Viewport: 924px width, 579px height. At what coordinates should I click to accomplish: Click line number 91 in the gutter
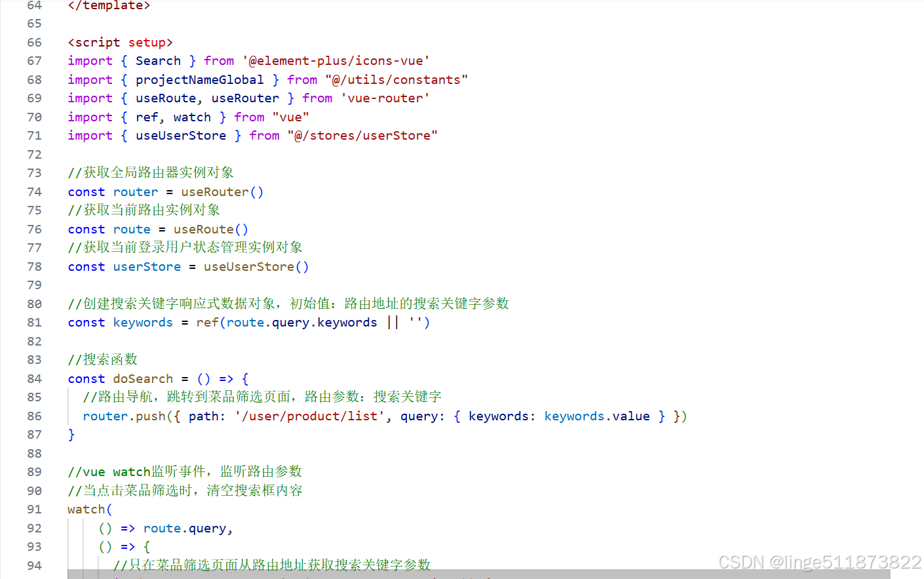pos(34,509)
